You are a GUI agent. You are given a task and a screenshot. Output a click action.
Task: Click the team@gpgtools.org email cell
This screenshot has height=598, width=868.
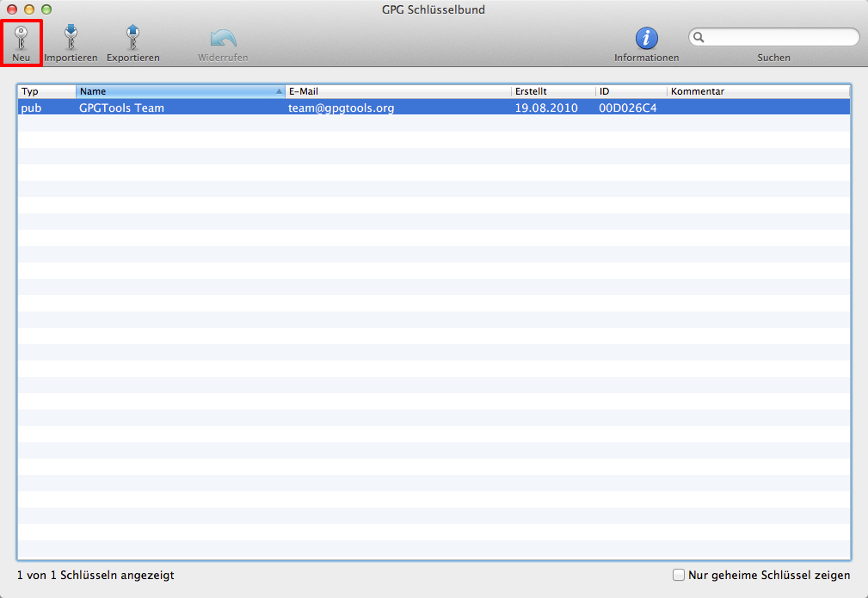pyautogui.click(x=341, y=108)
